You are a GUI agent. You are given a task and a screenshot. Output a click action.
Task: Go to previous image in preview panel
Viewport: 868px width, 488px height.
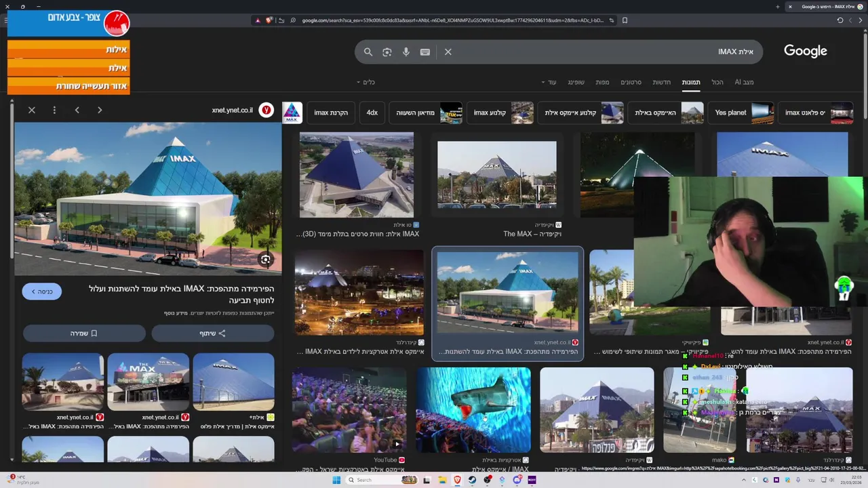(77, 110)
